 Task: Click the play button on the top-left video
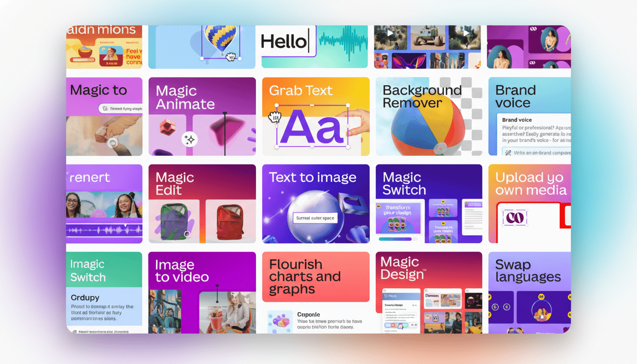point(390,33)
